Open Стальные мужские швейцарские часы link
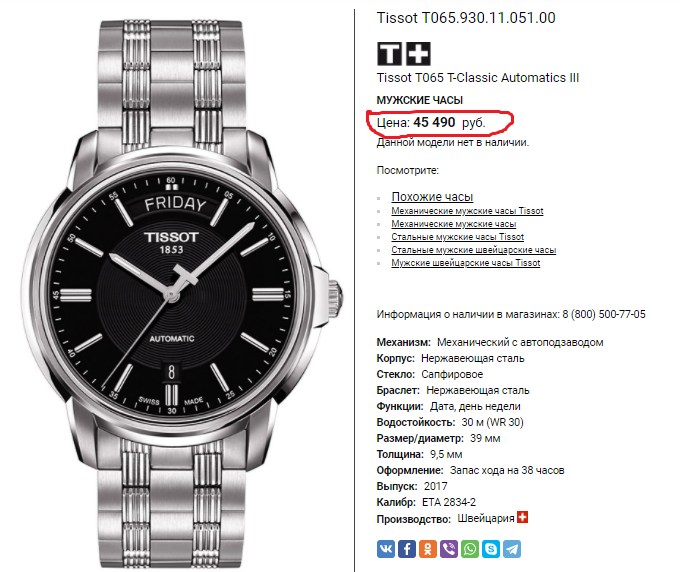 (474, 250)
